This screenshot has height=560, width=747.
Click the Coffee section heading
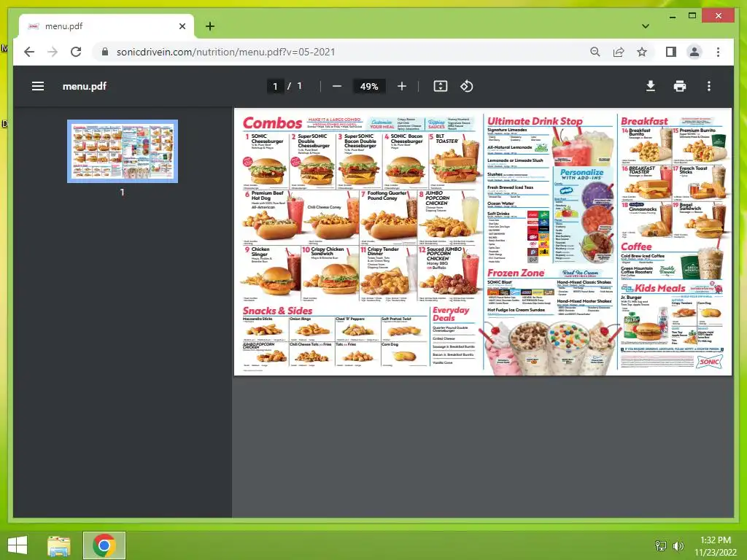pyautogui.click(x=636, y=246)
